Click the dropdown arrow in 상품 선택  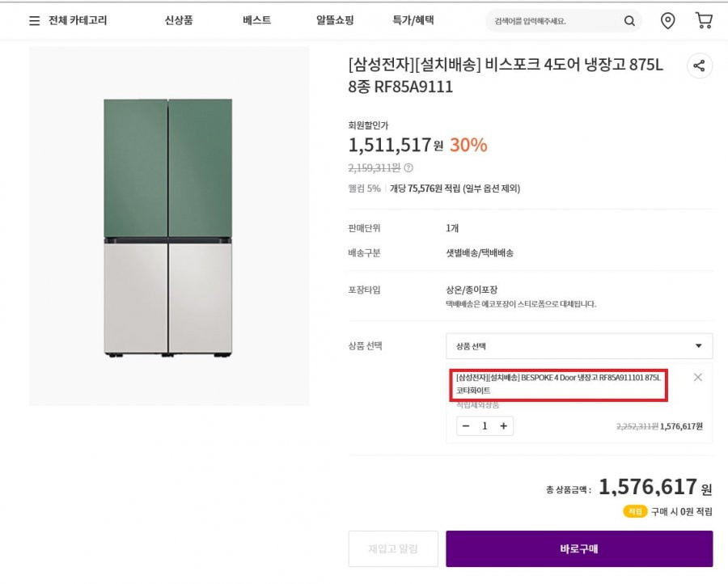coord(698,346)
